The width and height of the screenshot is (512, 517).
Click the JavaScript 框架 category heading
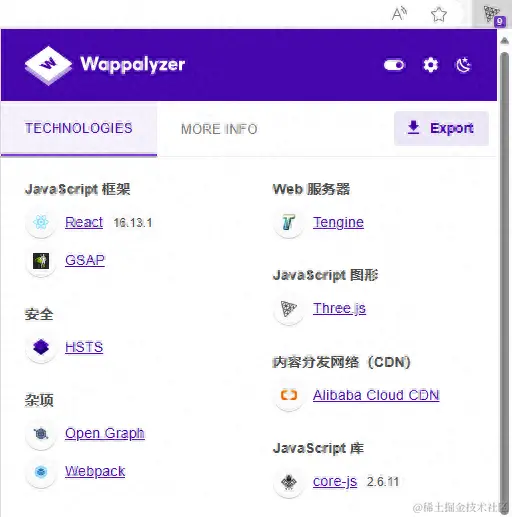77,190
